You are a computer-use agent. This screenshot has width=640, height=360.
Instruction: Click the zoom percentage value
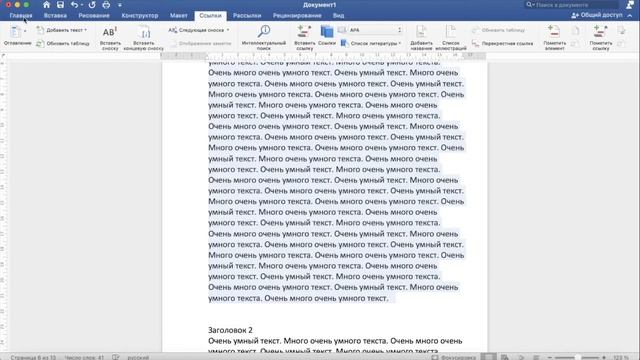[620, 357]
